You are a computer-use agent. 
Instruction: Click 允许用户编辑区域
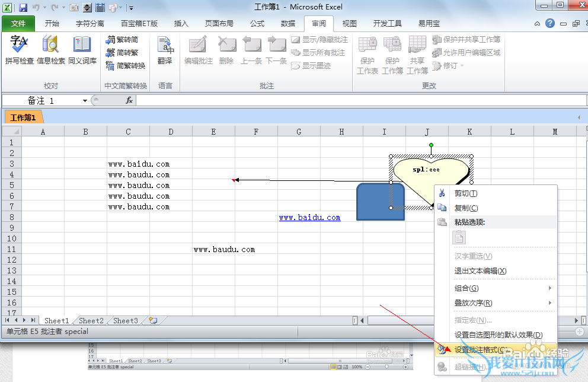click(466, 53)
